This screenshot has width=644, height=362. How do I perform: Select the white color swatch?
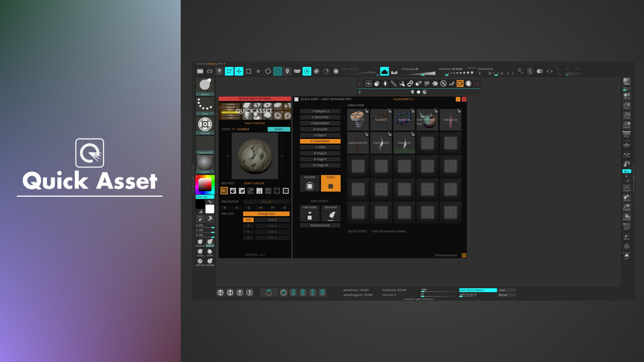pos(210,209)
